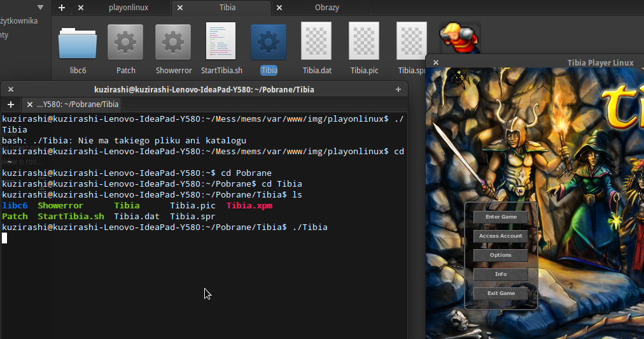Add a new tab in file manager
This screenshot has height=339, width=644.
(x=62, y=8)
